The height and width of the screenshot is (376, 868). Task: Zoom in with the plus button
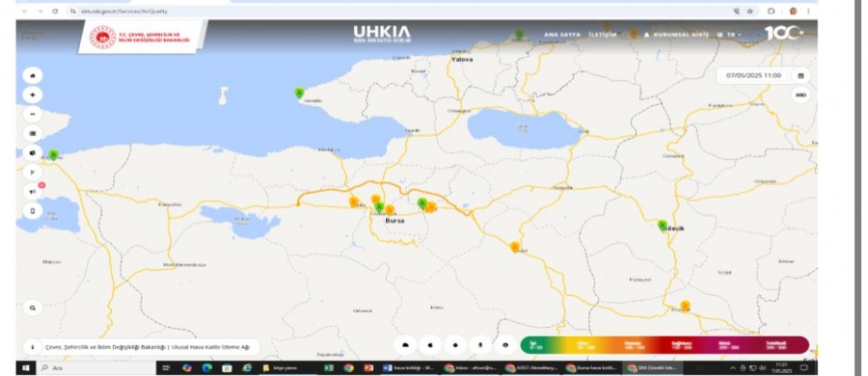tap(33, 94)
